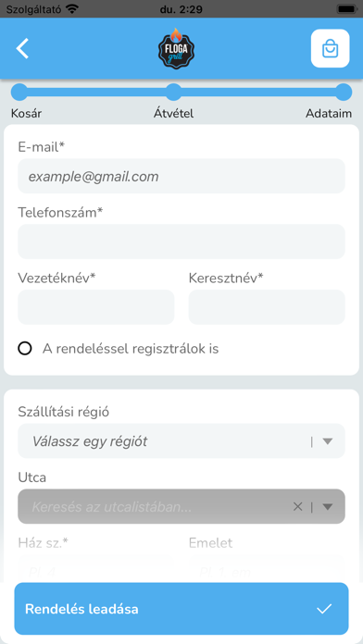
Task: Tap the Floga Grill logo
Action: point(176,48)
